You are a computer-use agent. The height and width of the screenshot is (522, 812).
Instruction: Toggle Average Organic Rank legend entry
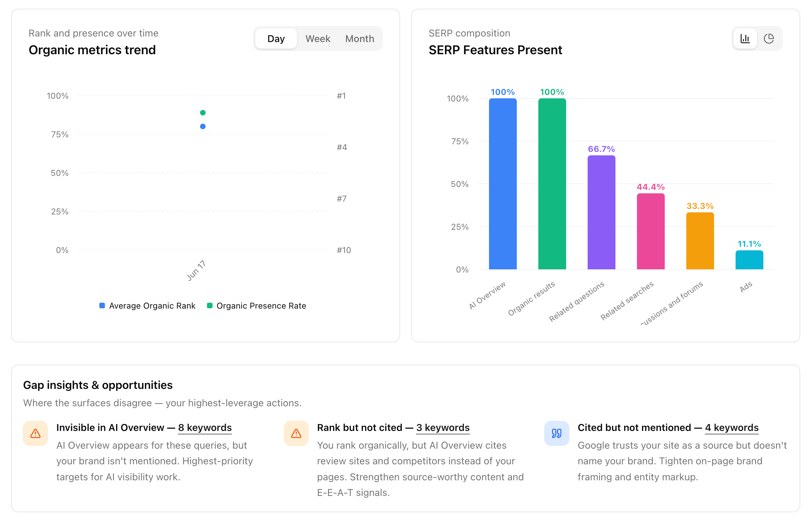tap(147, 305)
